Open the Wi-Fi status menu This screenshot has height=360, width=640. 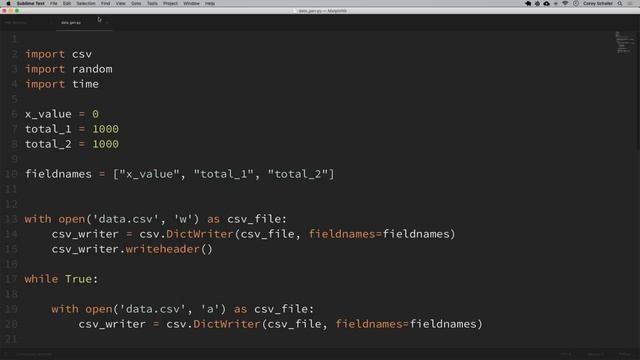pyautogui.click(x=565, y=3)
